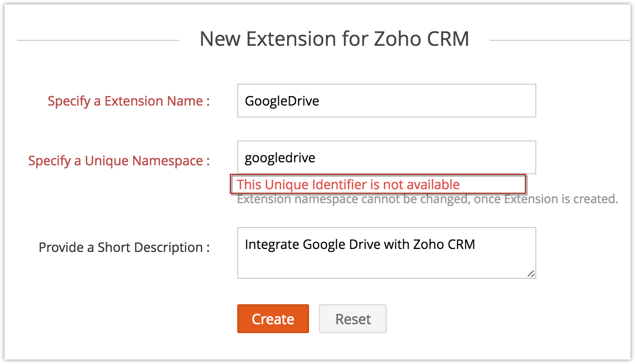Click the 'GoogleDrive' text in name field
This screenshot has height=364, width=635.
pos(282,101)
